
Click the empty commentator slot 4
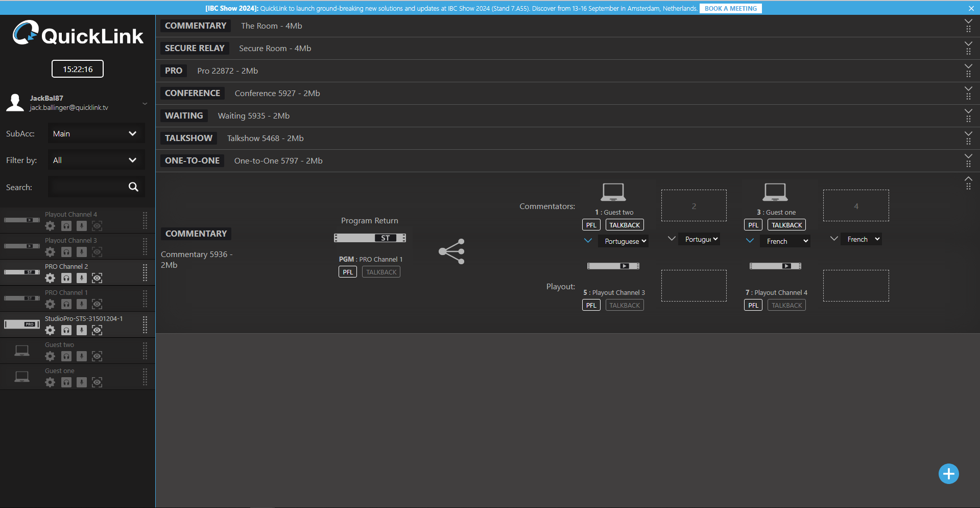click(x=856, y=205)
